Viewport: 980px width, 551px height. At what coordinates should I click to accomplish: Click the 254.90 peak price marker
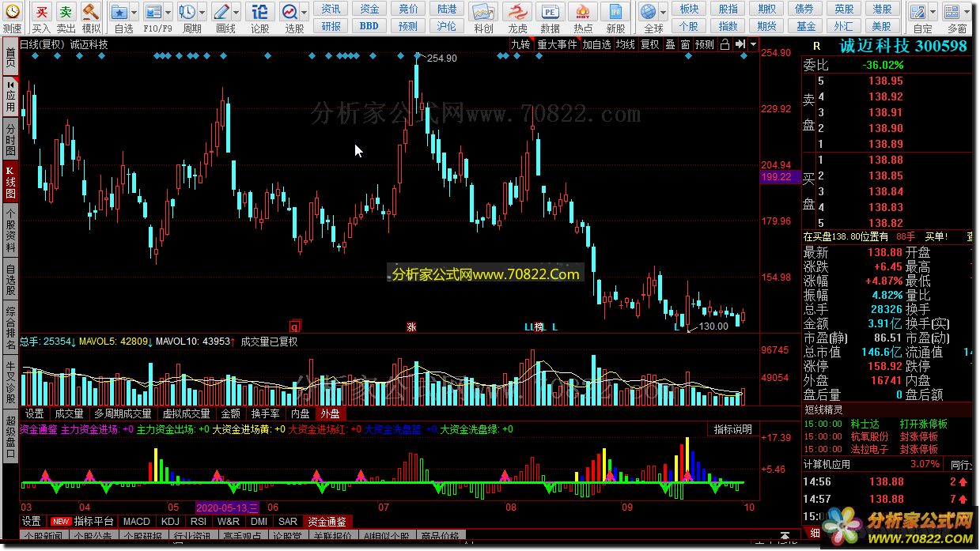[441, 58]
